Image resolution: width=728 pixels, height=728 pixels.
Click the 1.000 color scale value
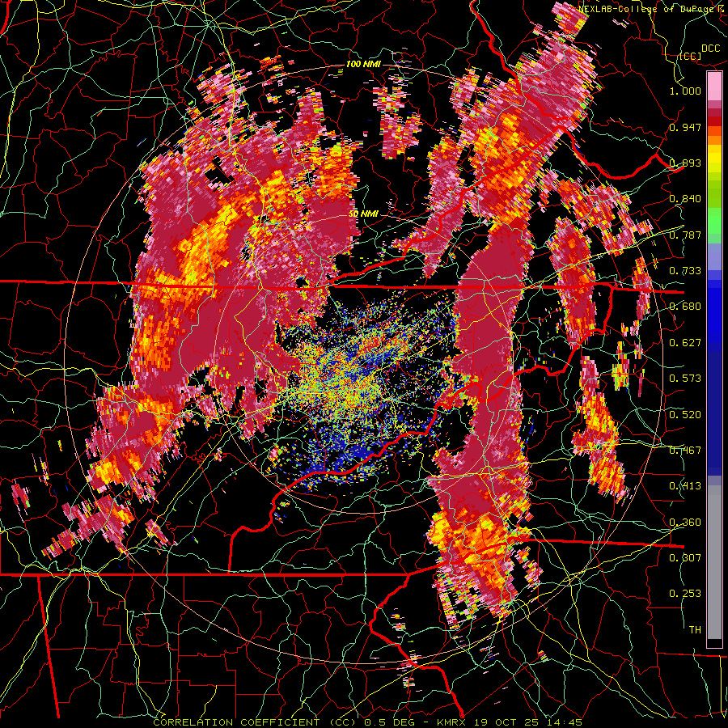(x=685, y=91)
